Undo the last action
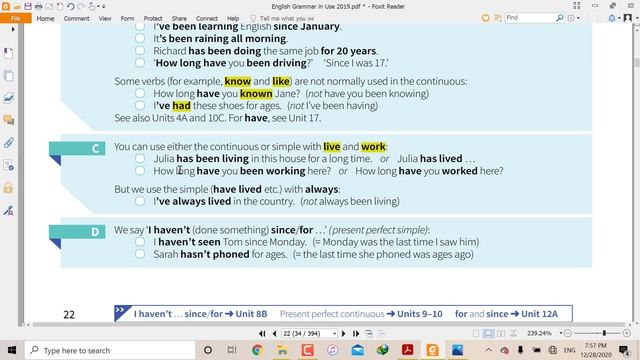The image size is (640, 360). coord(71,7)
